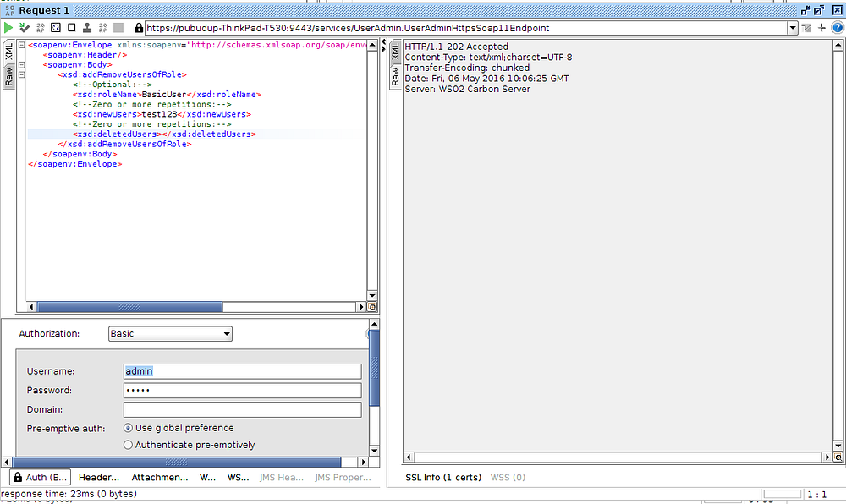Viewport: 846px width, 504px height.
Task: Click the 1 : 1 cursor position indicator
Action: pos(817,495)
